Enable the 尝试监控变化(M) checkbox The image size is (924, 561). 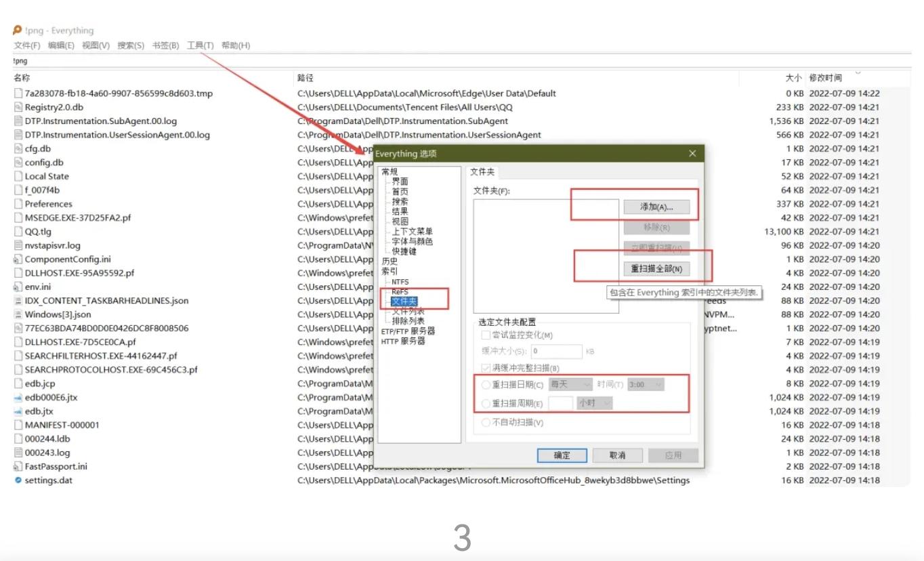(485, 335)
